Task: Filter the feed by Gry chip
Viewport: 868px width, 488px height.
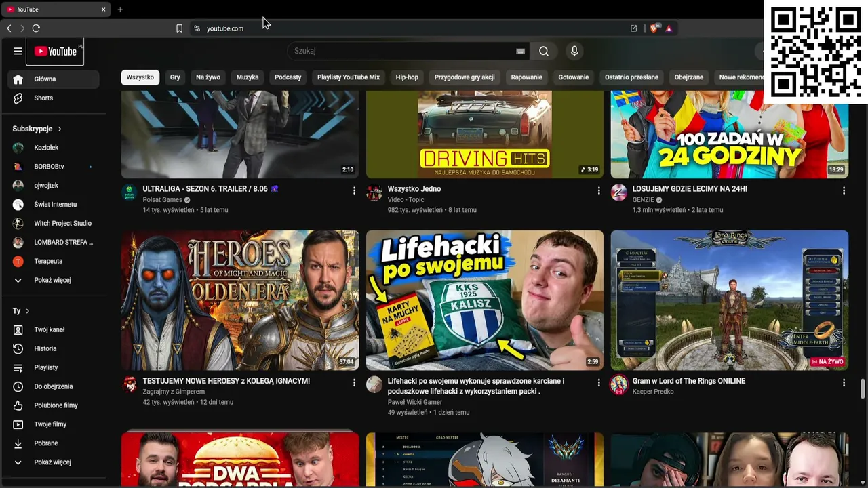Action: click(175, 77)
